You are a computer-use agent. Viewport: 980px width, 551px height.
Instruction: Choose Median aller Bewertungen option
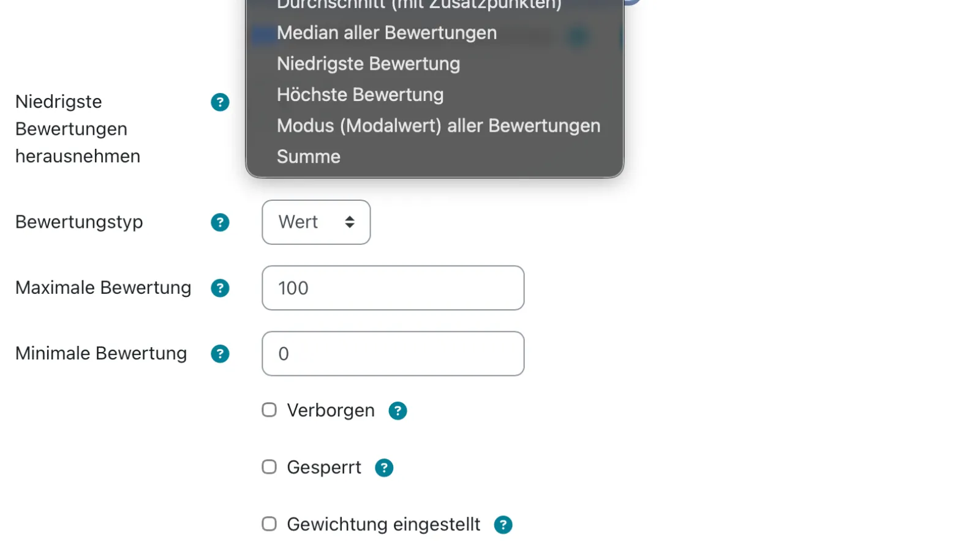pyautogui.click(x=386, y=32)
